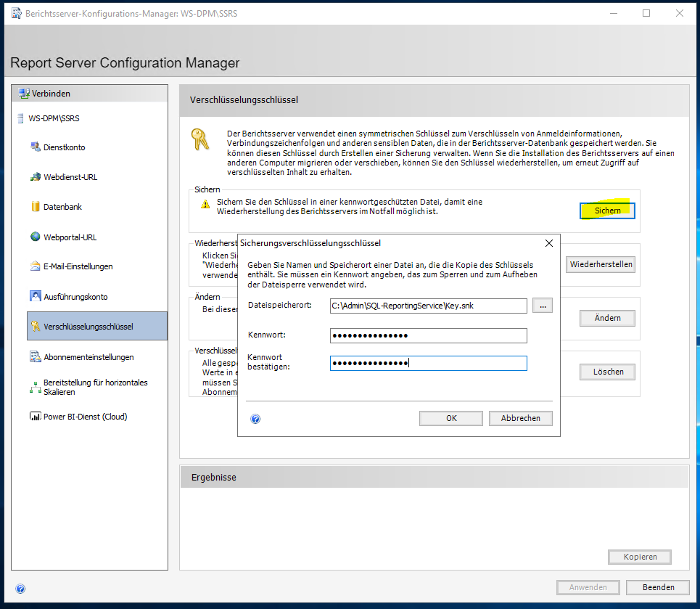Click the Ergebnisse panel header
This screenshot has height=609, width=700.
(x=435, y=477)
